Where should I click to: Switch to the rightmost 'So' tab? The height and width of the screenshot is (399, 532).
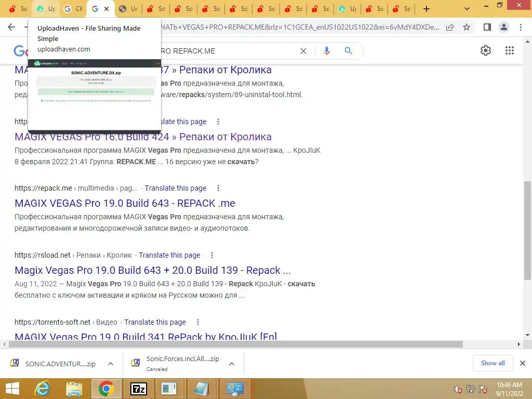[x=402, y=9]
